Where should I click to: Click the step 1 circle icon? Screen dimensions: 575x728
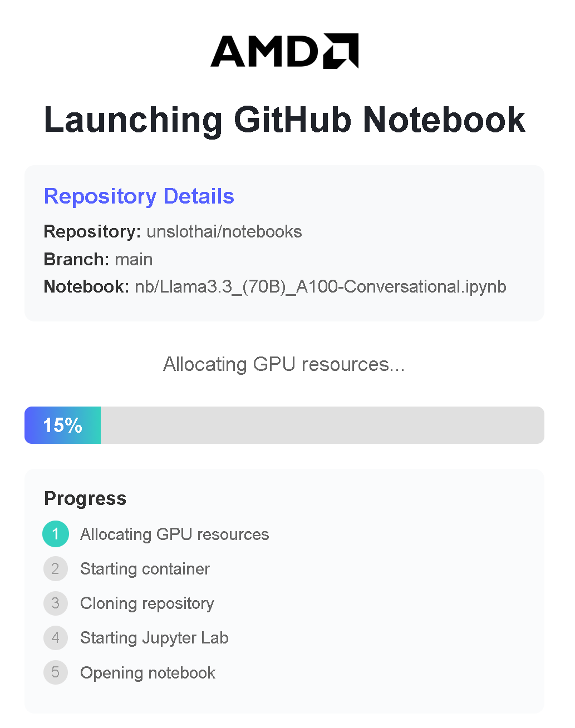[56, 534]
